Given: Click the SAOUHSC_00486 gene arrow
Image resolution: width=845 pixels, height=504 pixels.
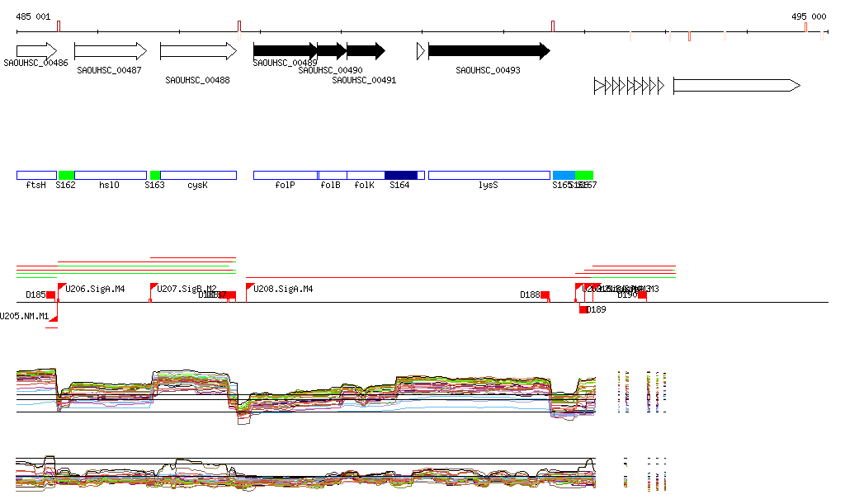Looking at the screenshot, I should (x=36, y=51).
